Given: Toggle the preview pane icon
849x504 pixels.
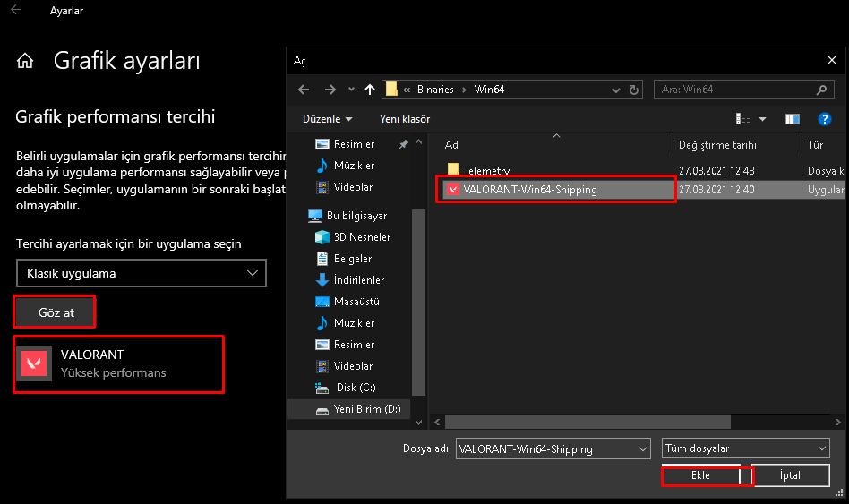Looking at the screenshot, I should pos(793,119).
